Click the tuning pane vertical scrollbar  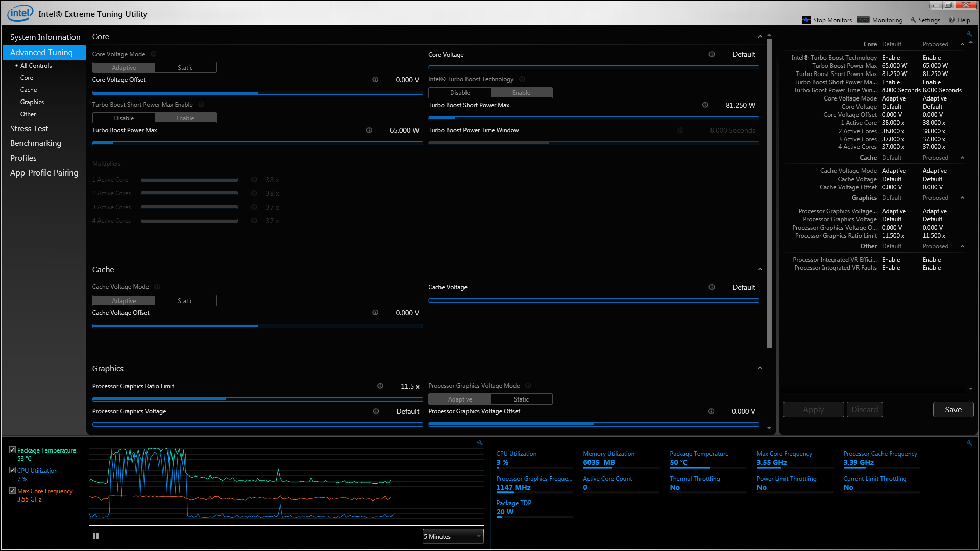point(769,194)
